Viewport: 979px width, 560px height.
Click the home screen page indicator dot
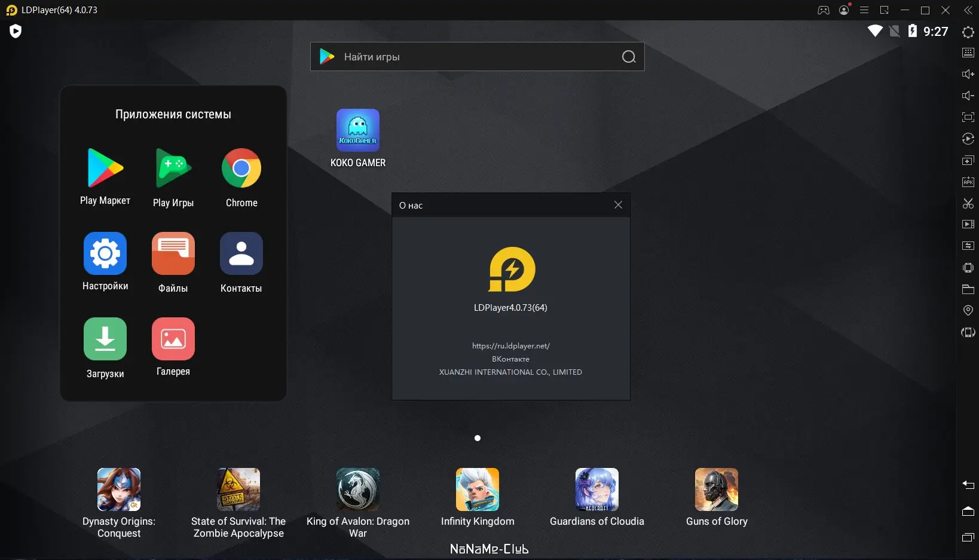click(478, 438)
